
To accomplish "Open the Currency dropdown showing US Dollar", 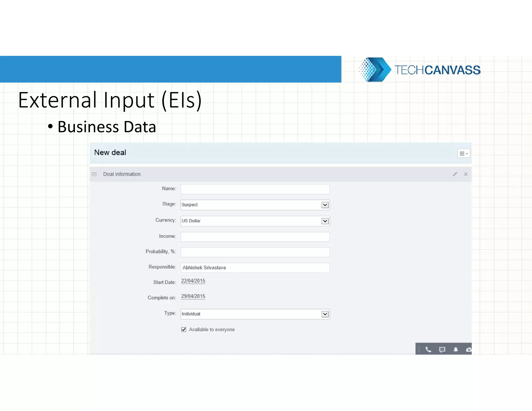I will click(325, 221).
